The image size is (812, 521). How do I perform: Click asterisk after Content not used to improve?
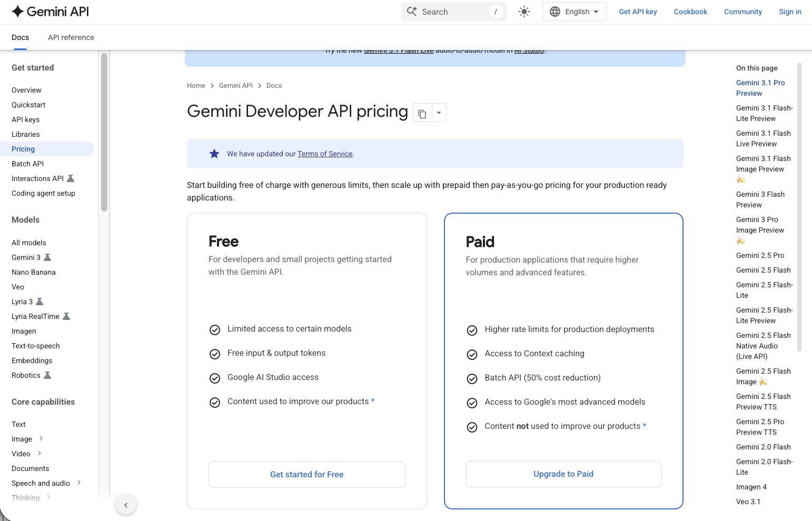[x=645, y=425]
